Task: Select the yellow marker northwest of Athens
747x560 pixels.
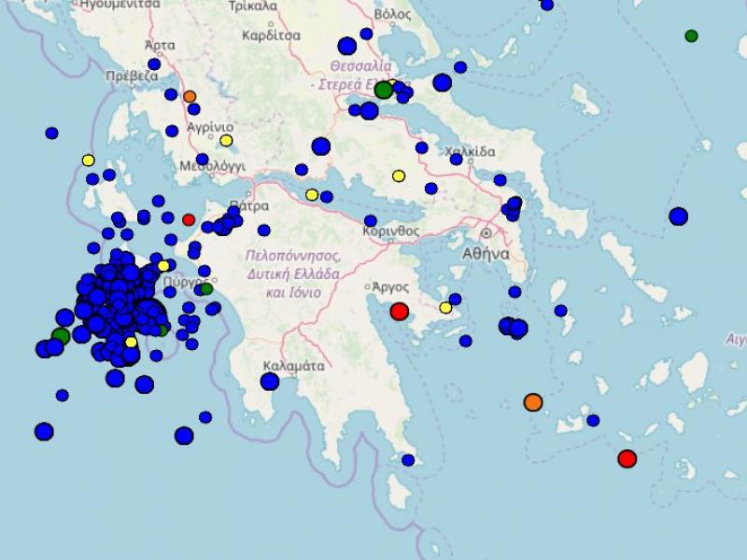Action: tap(399, 174)
